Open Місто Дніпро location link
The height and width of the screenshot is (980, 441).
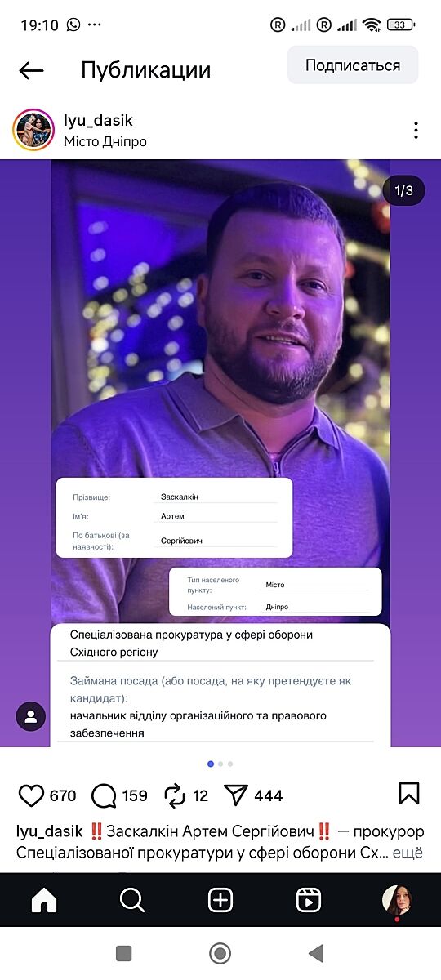[105, 141]
